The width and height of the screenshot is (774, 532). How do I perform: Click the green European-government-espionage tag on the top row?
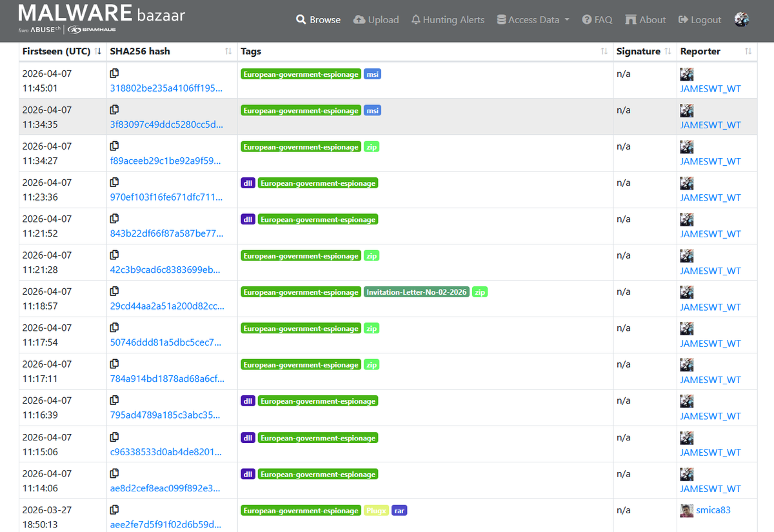(301, 74)
